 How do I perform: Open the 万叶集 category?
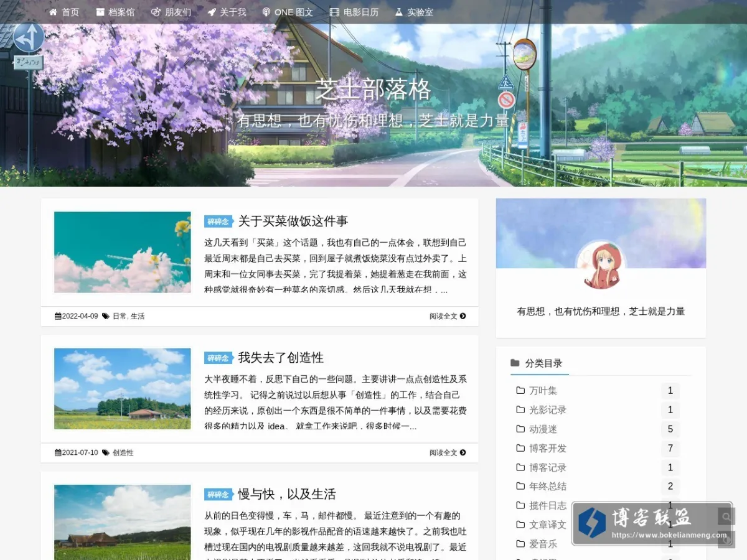coord(543,391)
